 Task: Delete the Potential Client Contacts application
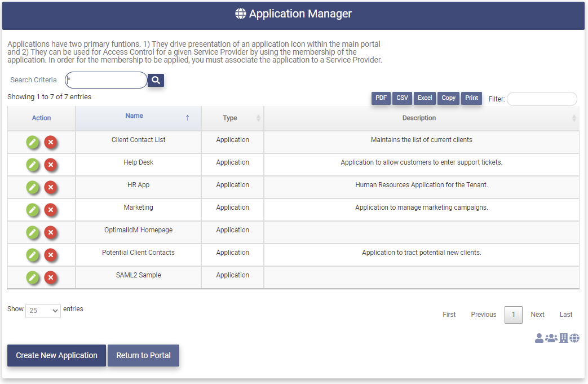(x=51, y=255)
